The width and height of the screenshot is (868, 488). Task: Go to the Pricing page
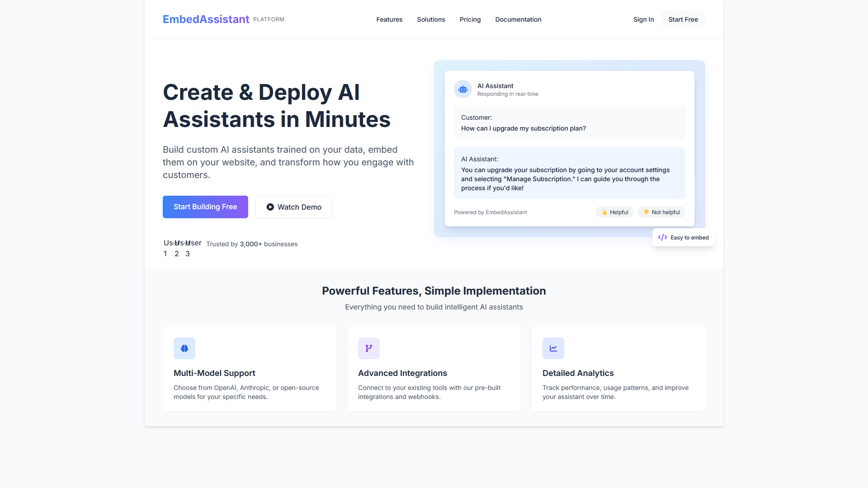point(470,19)
